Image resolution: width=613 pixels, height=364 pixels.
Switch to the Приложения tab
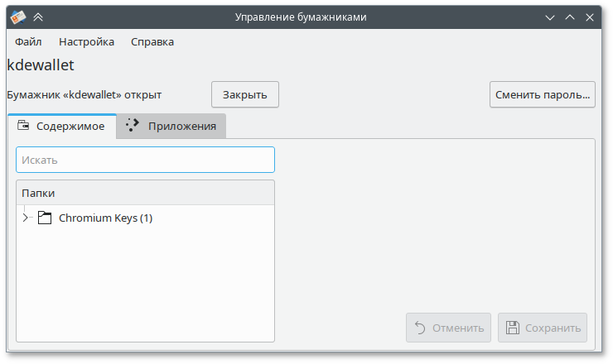coord(171,126)
